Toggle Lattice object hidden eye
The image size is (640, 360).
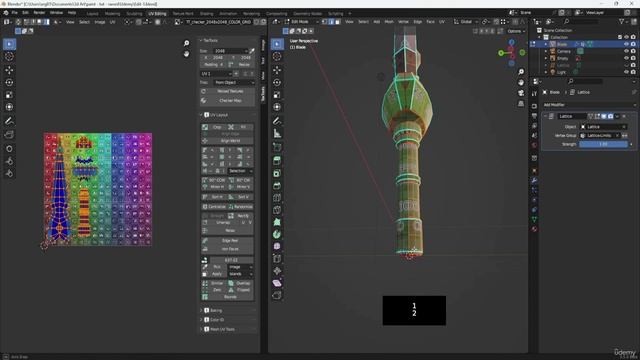(627, 65)
